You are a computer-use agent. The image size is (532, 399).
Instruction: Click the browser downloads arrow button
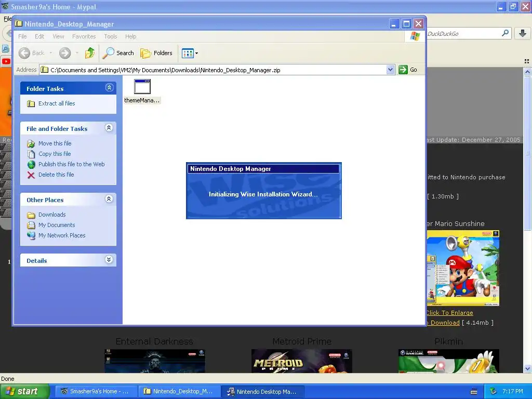(523, 33)
